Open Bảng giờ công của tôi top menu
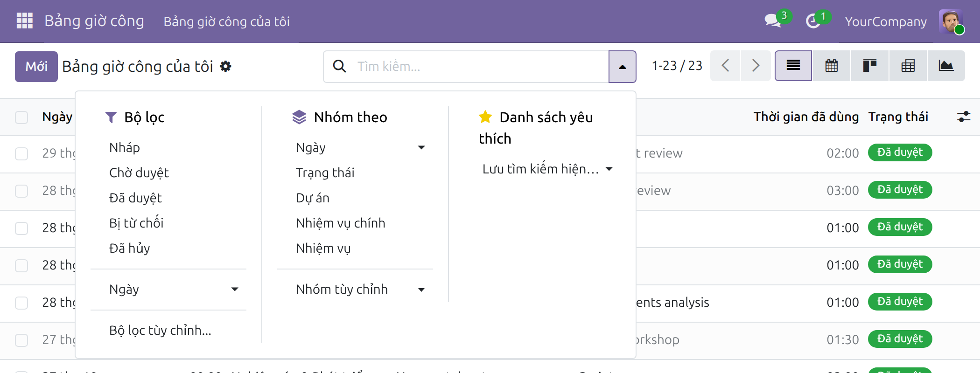The width and height of the screenshot is (980, 373). tap(226, 21)
